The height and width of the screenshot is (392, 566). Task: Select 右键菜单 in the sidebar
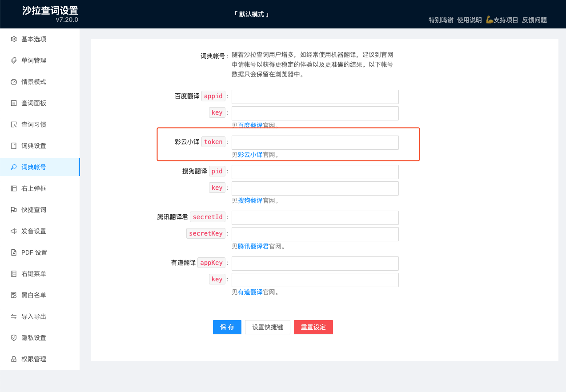click(40, 274)
